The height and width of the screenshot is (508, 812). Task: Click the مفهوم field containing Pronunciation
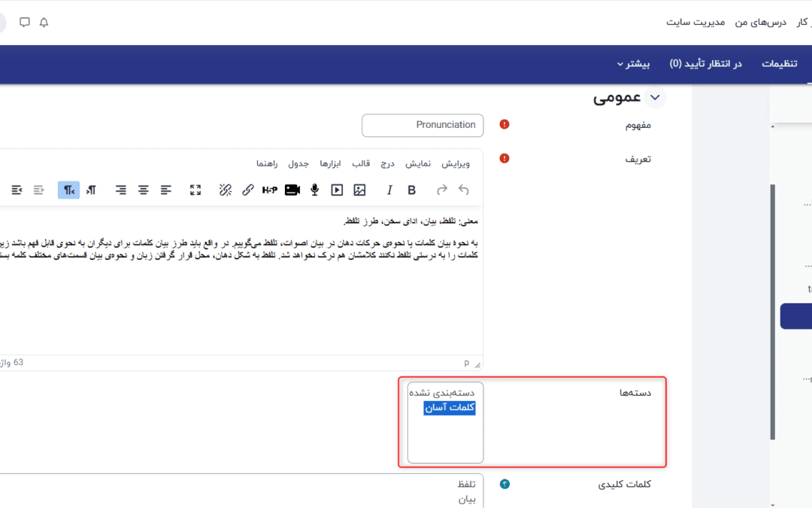coord(423,125)
